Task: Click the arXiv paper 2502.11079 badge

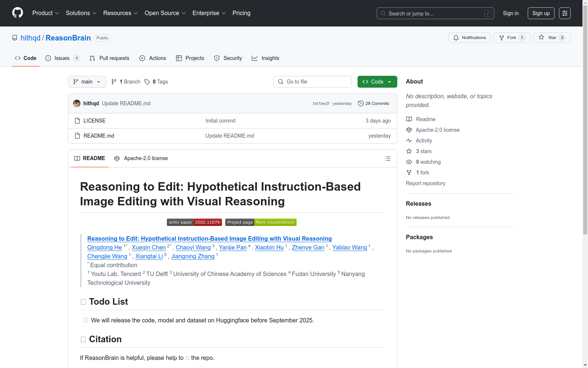Action: pos(194,222)
